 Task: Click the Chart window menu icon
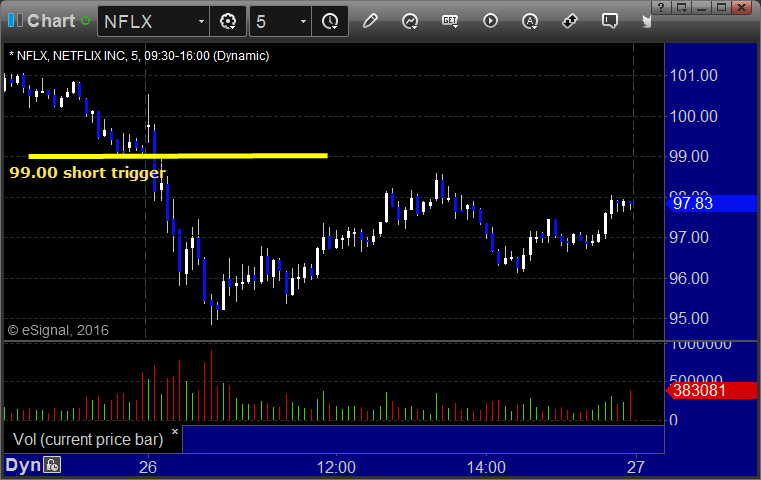click(x=15, y=20)
